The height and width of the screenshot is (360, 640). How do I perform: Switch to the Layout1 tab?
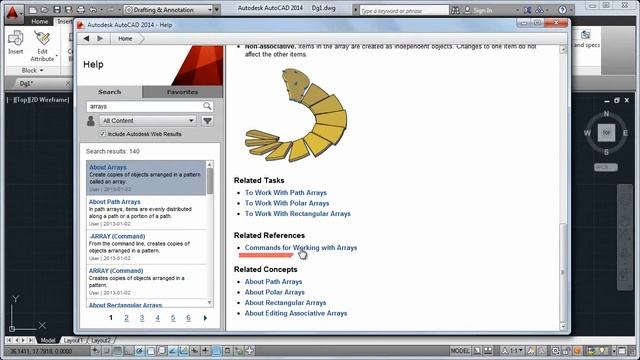click(x=73, y=340)
